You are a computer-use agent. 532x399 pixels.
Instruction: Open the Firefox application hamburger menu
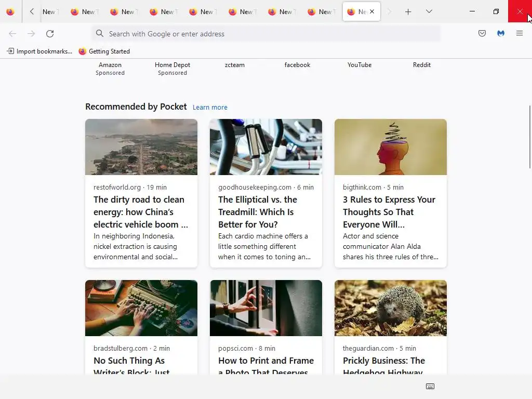(520, 33)
